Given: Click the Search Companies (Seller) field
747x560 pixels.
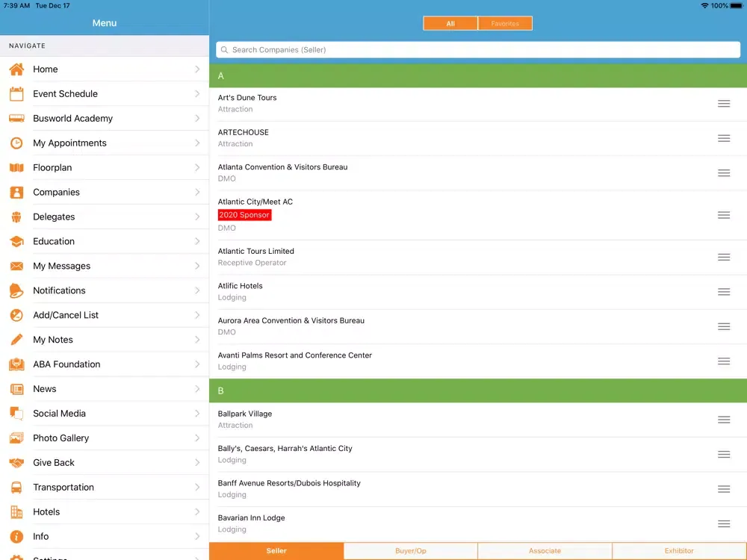Looking at the screenshot, I should [x=478, y=49].
